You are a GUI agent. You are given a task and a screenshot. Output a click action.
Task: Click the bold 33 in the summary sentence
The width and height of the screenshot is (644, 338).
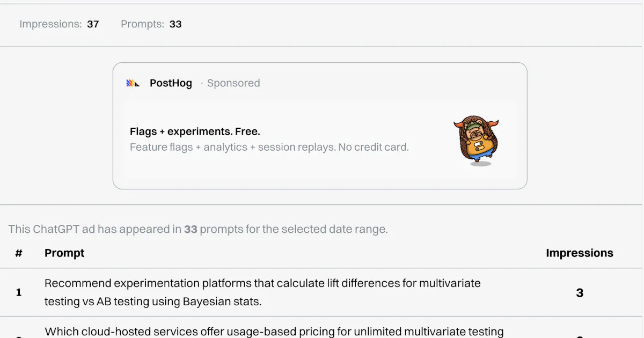191,229
